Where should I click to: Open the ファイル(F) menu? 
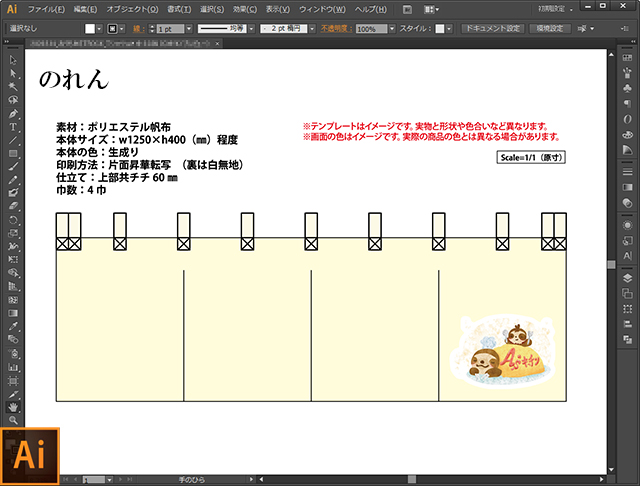click(x=46, y=9)
